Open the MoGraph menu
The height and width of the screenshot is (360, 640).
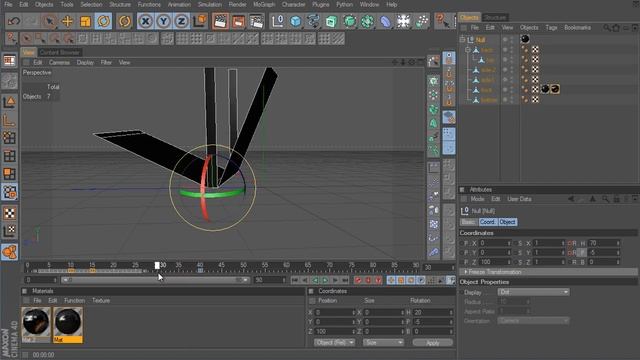(x=264, y=4)
